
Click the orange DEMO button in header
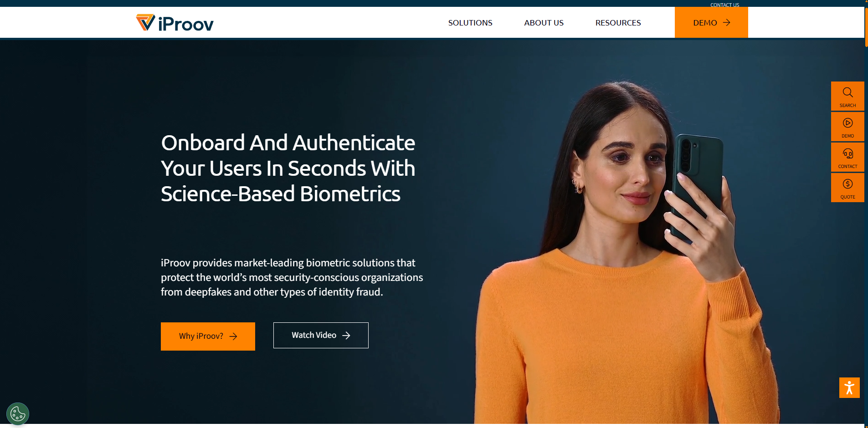(711, 22)
